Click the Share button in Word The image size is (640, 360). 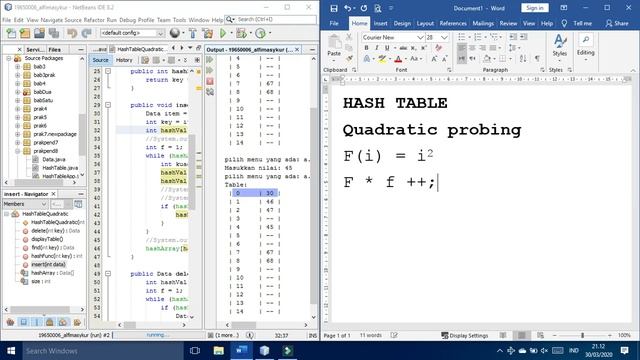[x=617, y=24]
